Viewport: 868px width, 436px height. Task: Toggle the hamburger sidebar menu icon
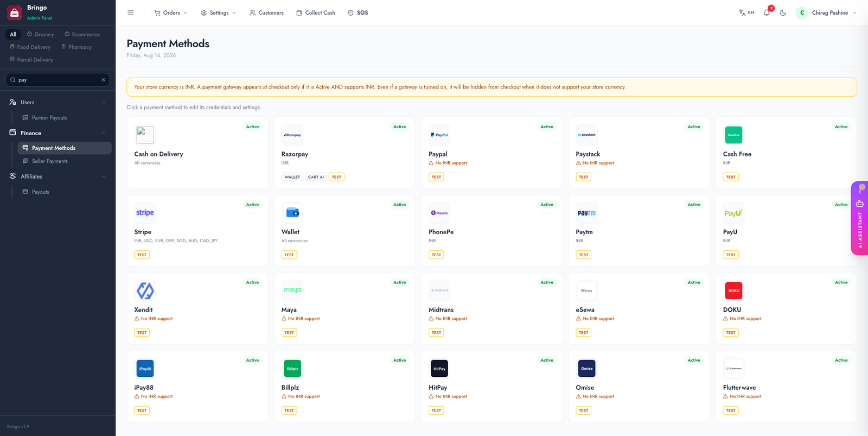[x=131, y=12]
